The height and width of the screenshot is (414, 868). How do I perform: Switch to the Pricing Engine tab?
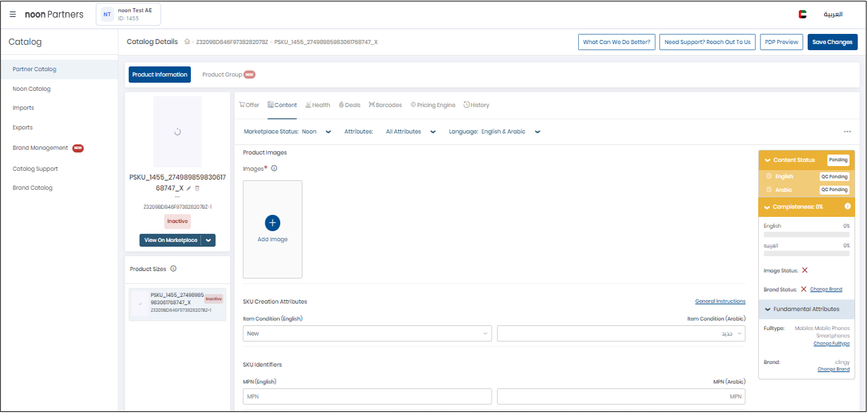(x=433, y=105)
